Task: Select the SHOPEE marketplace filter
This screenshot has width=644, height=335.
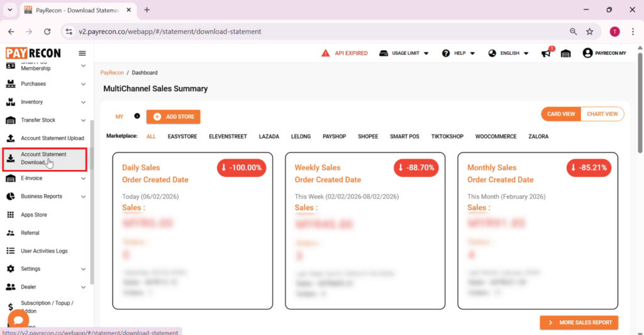Action: click(368, 137)
